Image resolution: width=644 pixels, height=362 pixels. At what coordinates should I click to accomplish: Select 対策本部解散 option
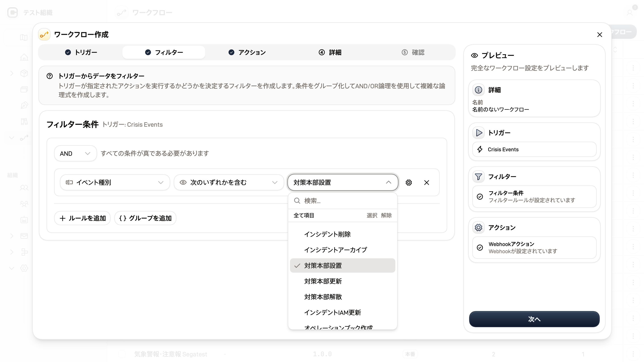[x=343, y=297]
